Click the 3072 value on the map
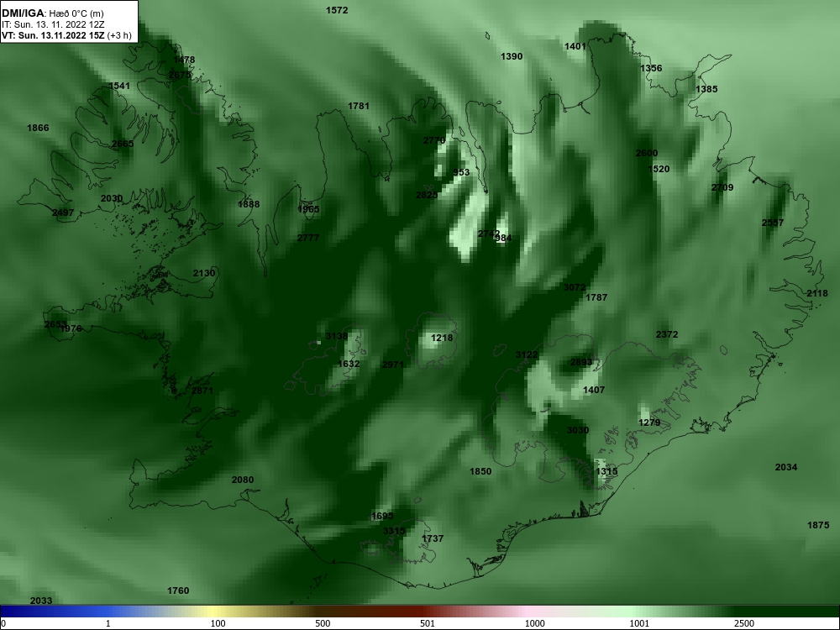 575,287
